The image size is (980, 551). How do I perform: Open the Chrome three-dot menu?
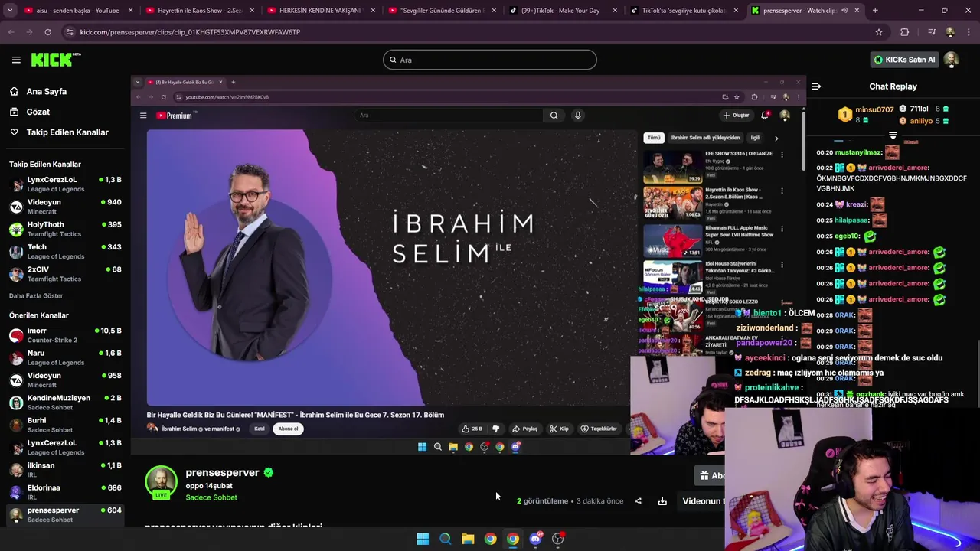click(x=969, y=32)
